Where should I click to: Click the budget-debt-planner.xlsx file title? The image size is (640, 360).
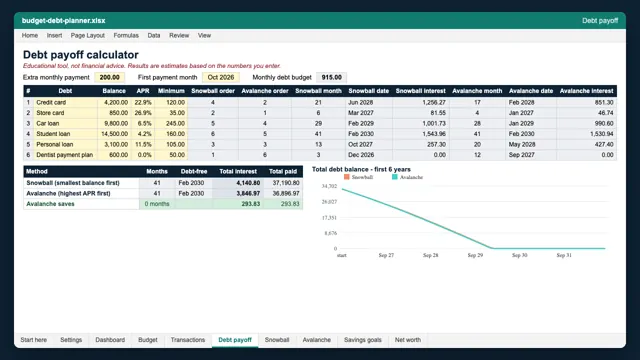tap(64, 20)
